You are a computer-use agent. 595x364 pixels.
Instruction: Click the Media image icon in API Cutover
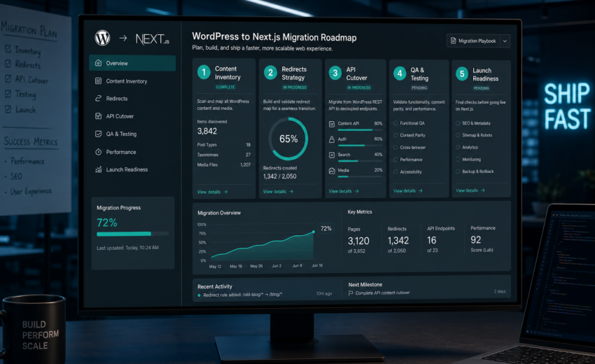[x=332, y=171]
